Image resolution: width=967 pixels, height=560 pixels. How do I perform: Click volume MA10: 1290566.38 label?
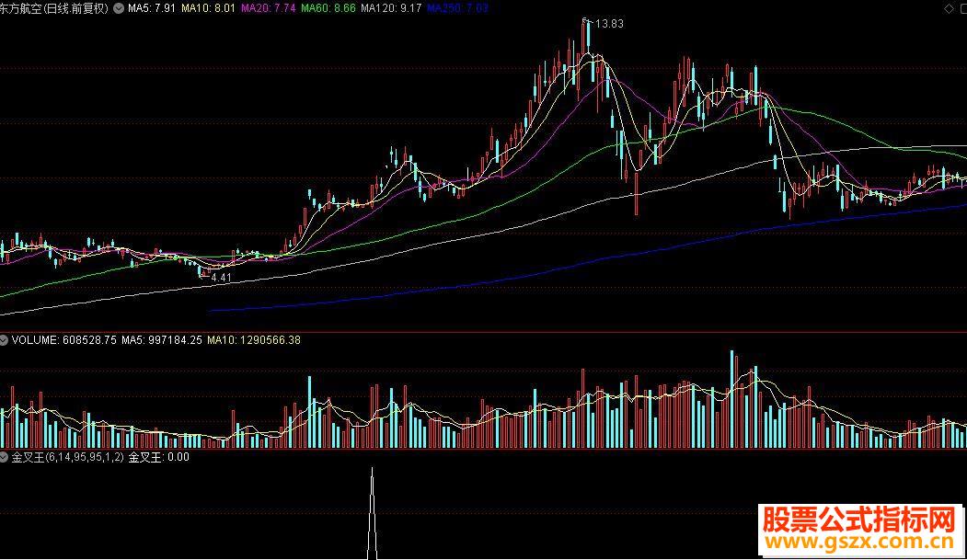coord(254,340)
